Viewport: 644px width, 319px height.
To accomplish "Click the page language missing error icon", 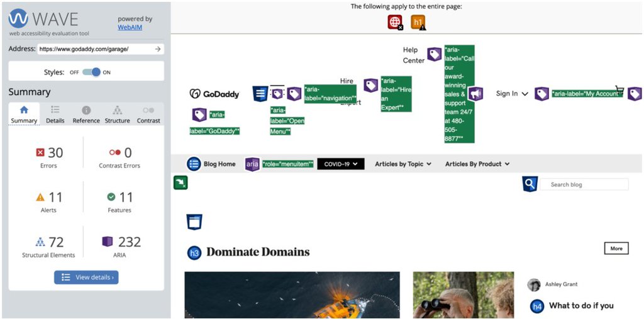I will click(395, 22).
